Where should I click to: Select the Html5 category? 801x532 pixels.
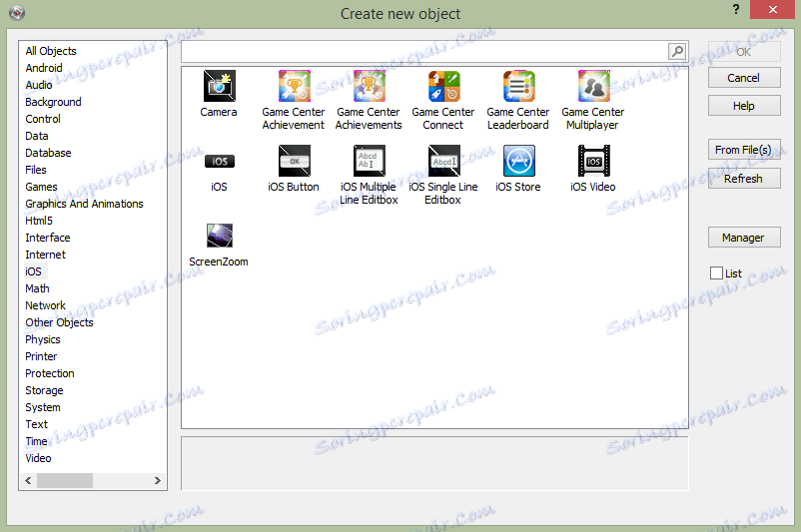pos(39,221)
